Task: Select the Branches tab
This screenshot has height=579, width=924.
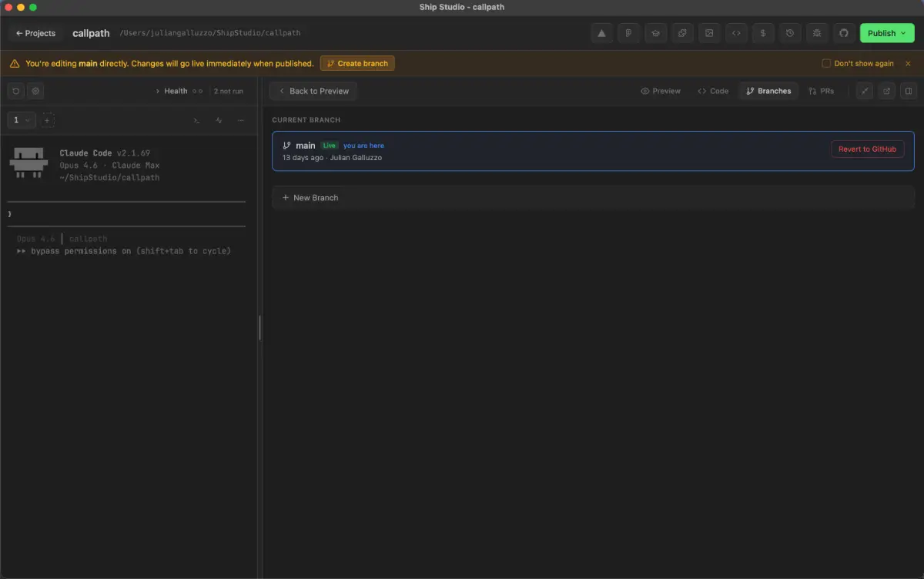Action: pyautogui.click(x=768, y=91)
